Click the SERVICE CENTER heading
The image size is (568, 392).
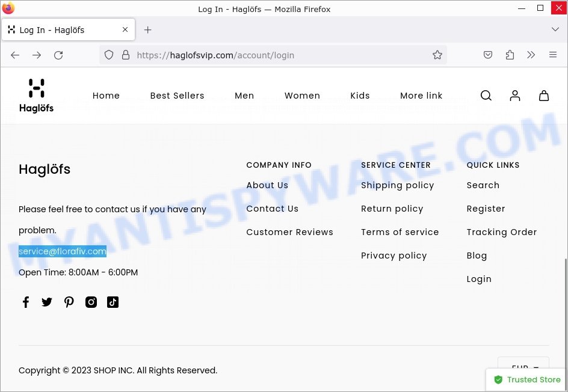396,165
